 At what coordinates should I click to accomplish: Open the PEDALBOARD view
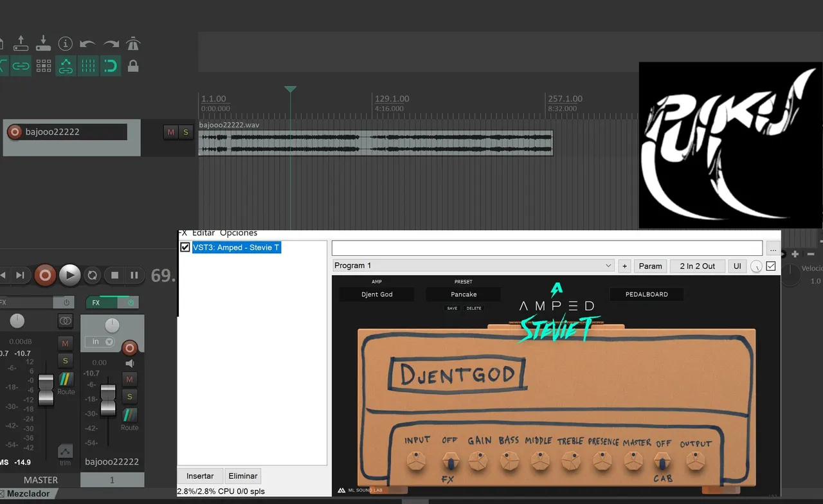[x=646, y=294]
